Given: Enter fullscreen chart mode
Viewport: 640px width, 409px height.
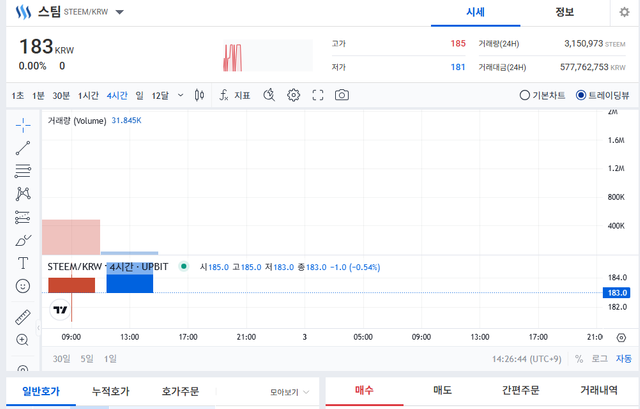Looking at the screenshot, I should click(318, 95).
